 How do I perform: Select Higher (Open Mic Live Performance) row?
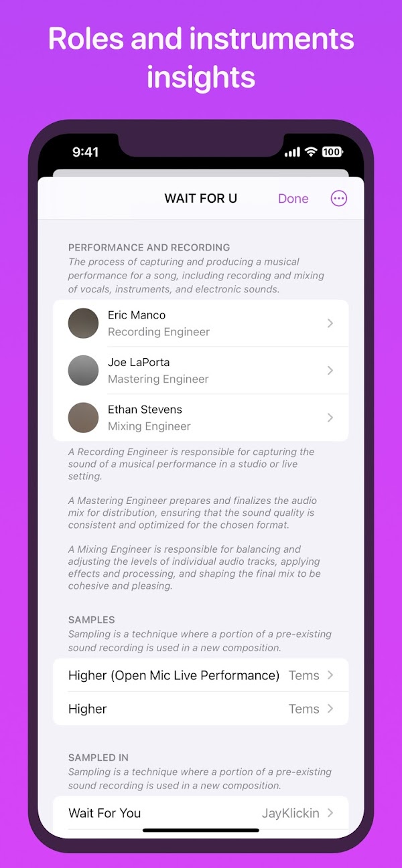201,675
